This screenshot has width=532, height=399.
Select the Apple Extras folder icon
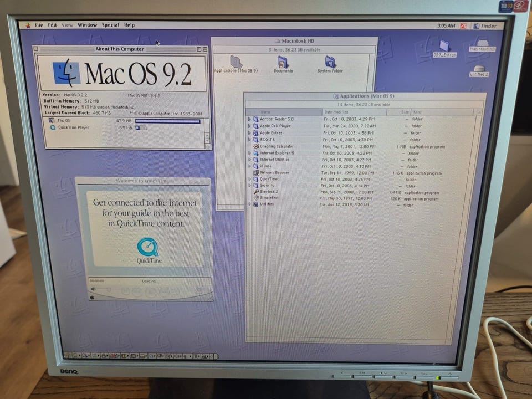click(256, 132)
